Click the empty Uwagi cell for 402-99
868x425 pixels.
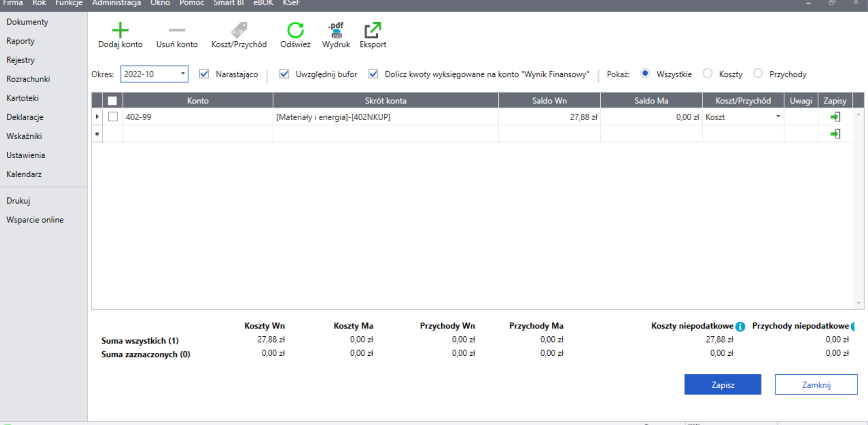801,117
